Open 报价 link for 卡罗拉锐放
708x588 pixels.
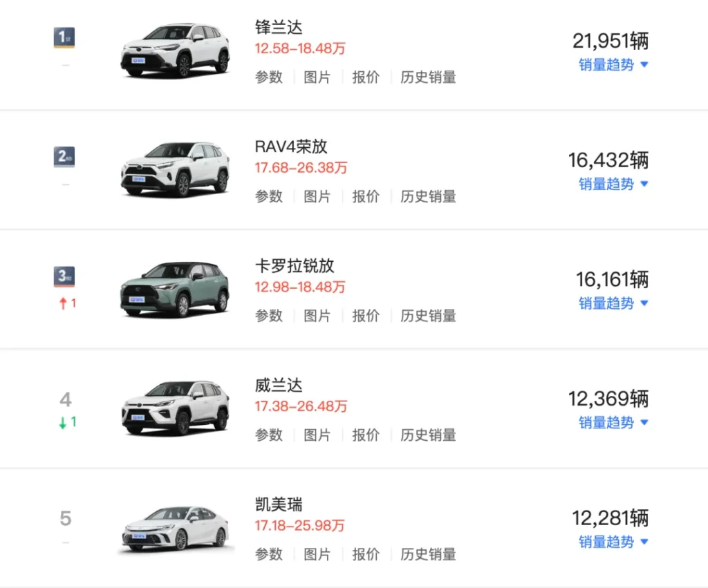click(x=366, y=316)
